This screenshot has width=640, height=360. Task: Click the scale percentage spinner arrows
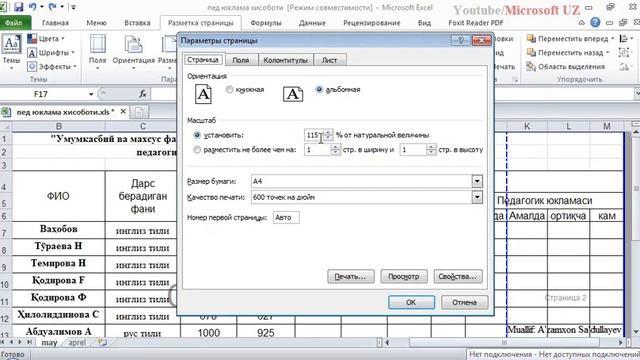[329, 135]
